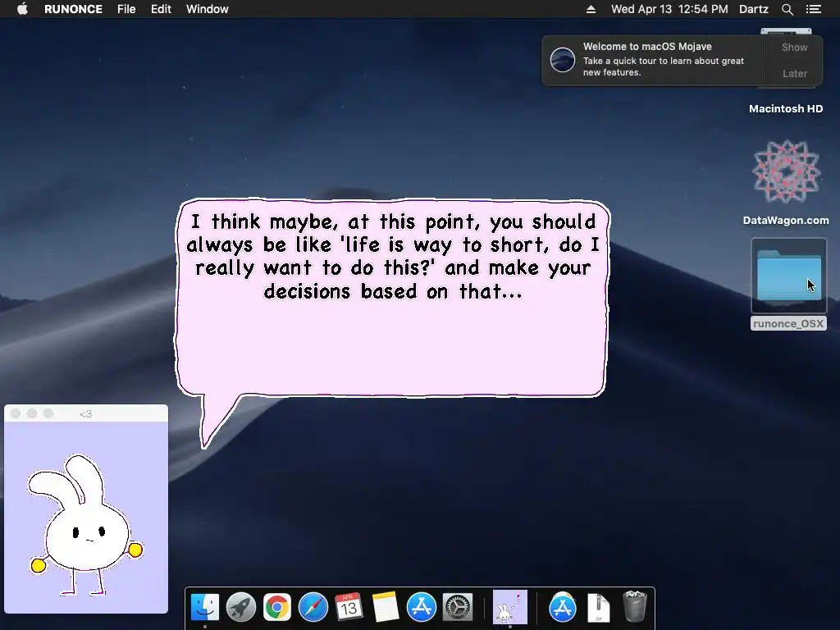Screen dimensions: 840x630
Task: Click the runonce_OSX folder label
Action: tap(788, 323)
